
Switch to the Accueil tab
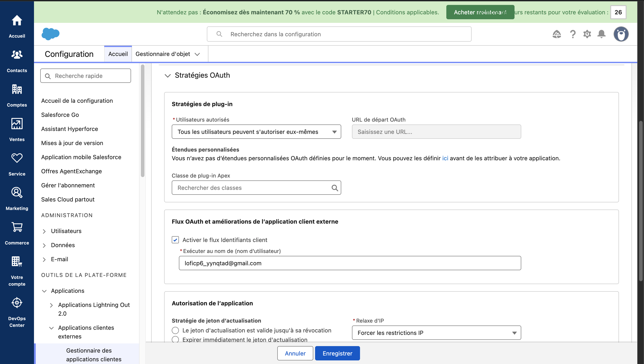pyautogui.click(x=118, y=54)
